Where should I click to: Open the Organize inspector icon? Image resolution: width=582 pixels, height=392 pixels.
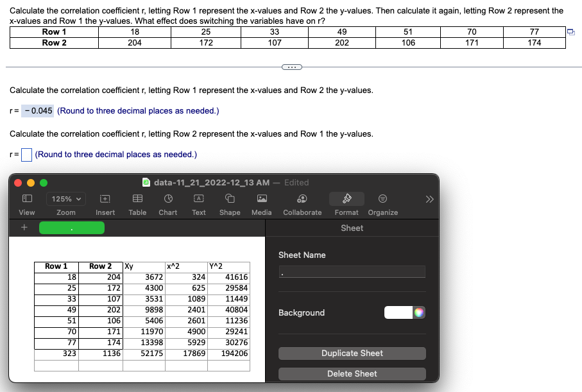click(x=382, y=199)
